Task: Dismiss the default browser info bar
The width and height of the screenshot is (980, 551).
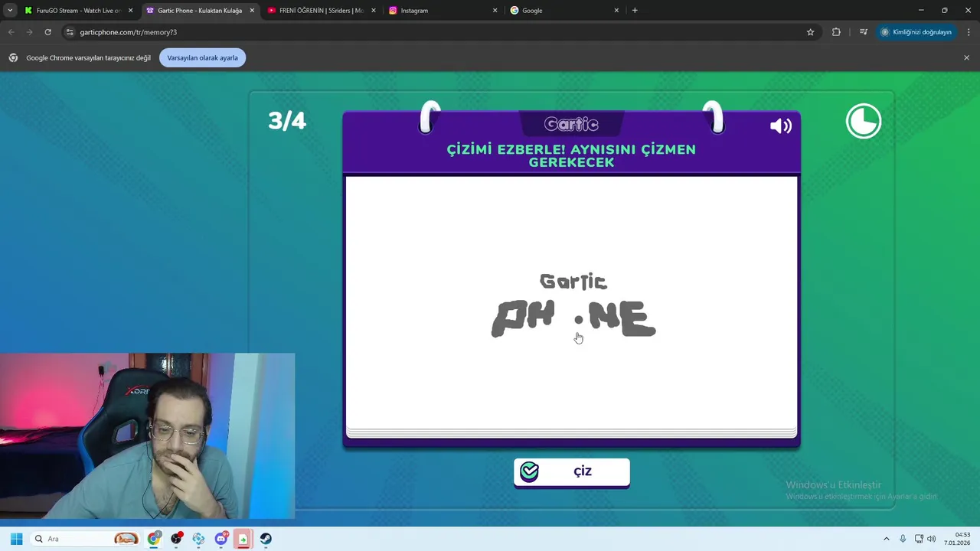Action: (x=966, y=58)
